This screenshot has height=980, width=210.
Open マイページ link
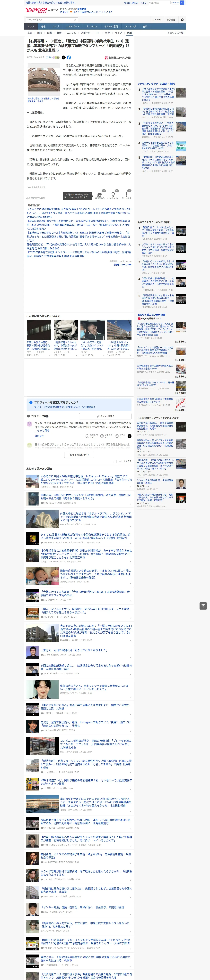tap(157, 19)
